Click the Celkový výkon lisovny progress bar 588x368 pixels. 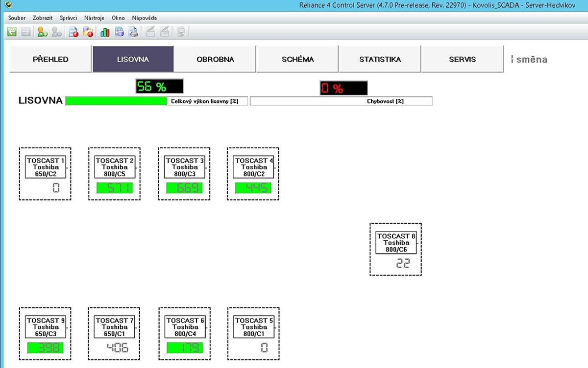tap(156, 101)
